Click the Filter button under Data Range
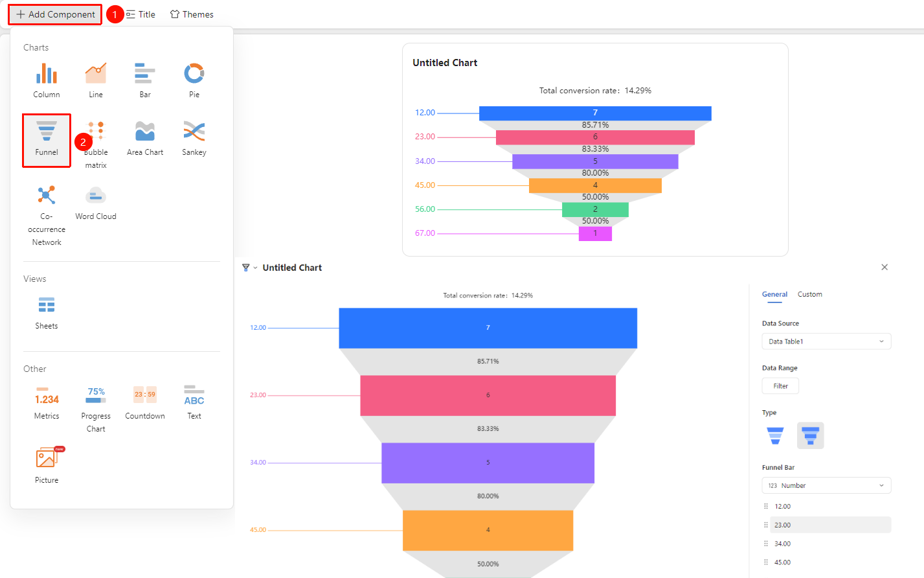Viewport: 924px width, 578px height. 780,386
